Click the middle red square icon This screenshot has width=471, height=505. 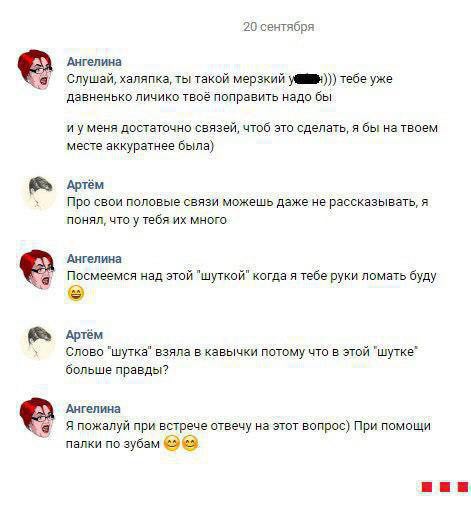[445, 487]
